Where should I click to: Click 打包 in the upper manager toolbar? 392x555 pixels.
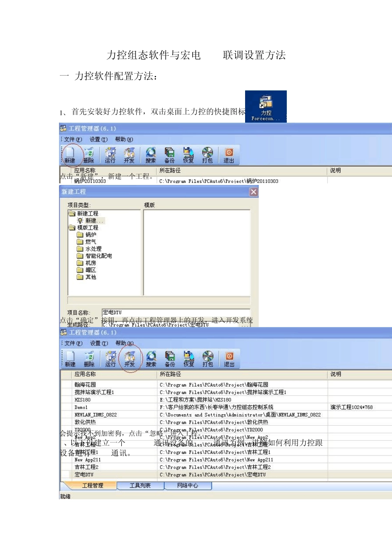208,155
